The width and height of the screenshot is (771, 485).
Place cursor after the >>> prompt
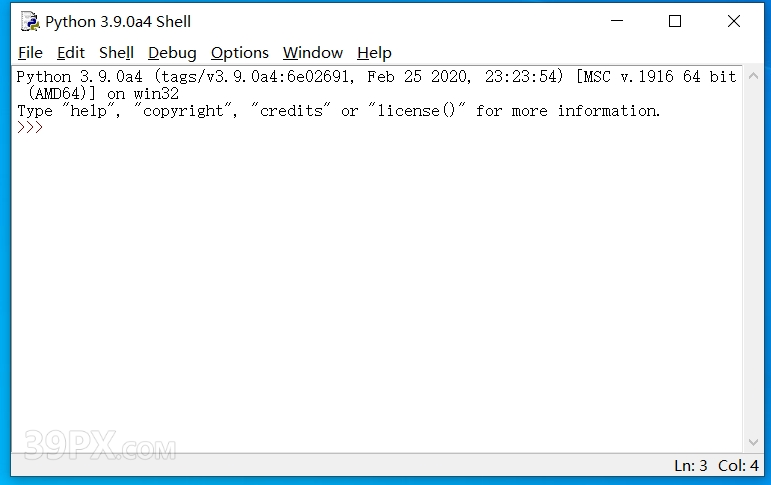(47, 127)
